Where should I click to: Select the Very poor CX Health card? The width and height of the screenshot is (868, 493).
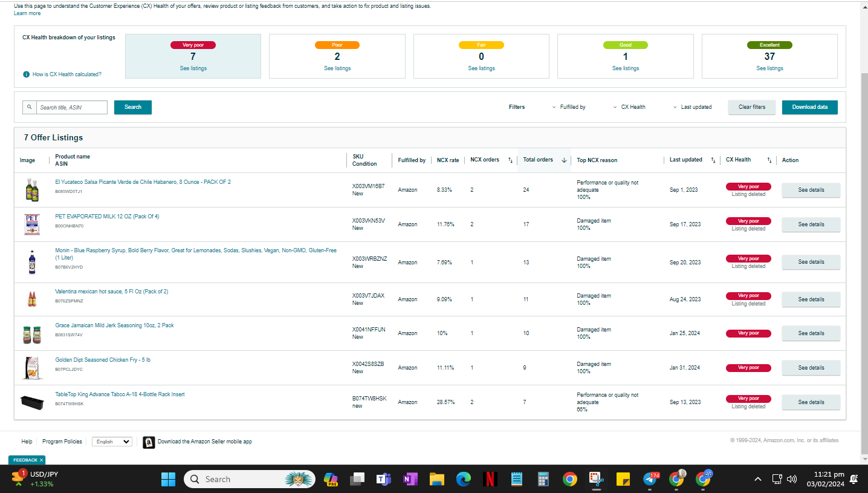[193, 56]
